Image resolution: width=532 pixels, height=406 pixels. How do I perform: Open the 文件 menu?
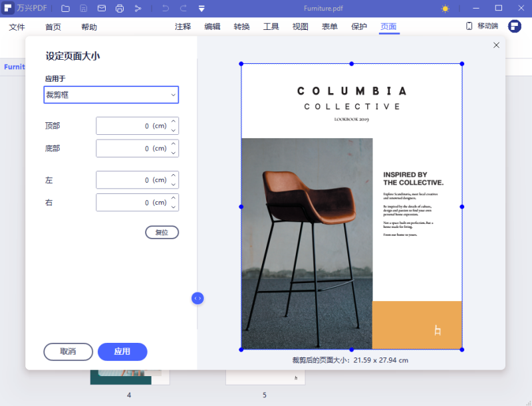17,27
